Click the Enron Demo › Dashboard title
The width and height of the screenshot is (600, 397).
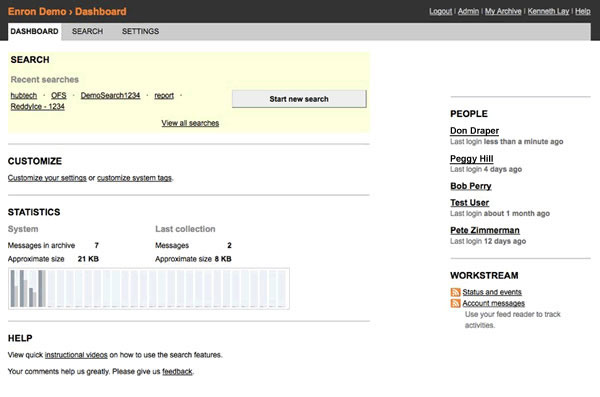(x=67, y=11)
